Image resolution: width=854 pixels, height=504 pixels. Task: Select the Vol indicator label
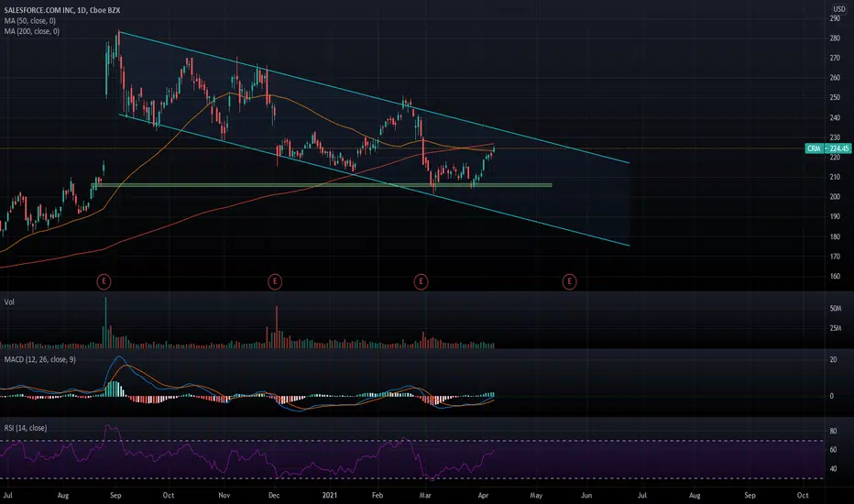pos(9,301)
